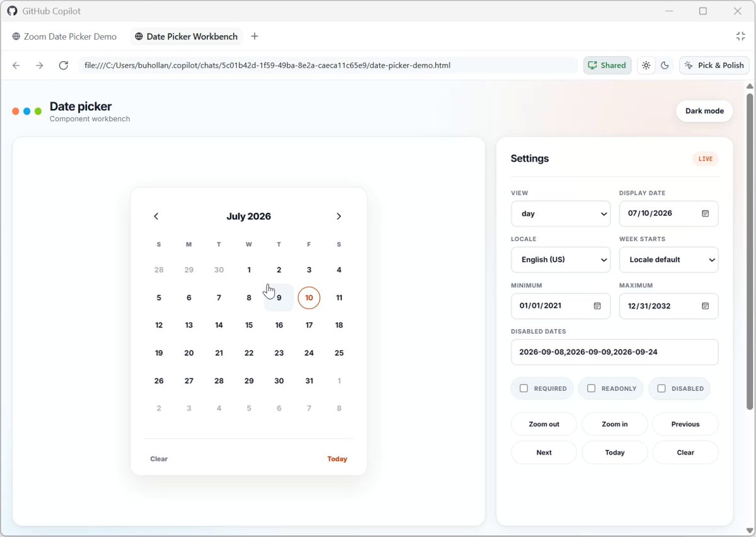The width and height of the screenshot is (756, 537).
Task: Open a new tab with the plus icon
Action: coord(255,37)
